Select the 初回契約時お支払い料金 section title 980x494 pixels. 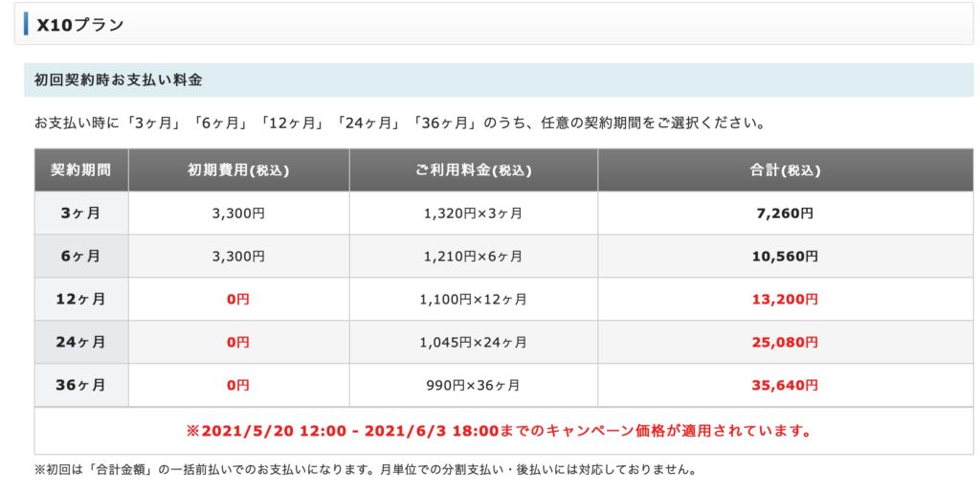point(118,80)
